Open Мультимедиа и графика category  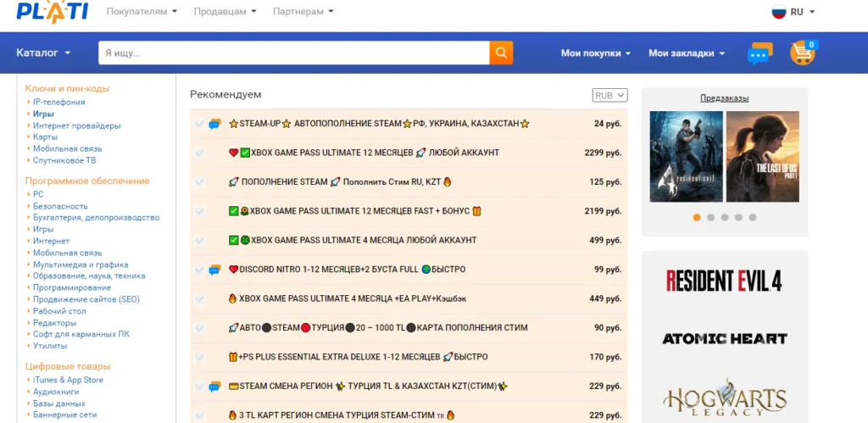point(81,264)
